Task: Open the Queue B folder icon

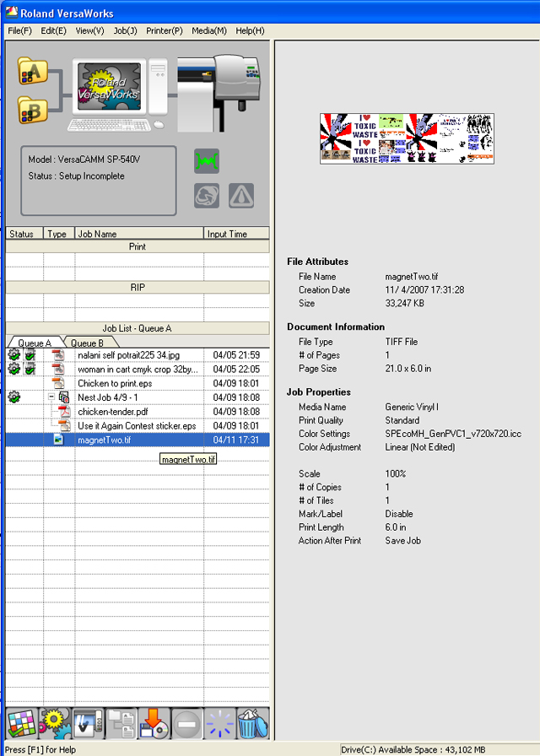Action: click(x=32, y=110)
